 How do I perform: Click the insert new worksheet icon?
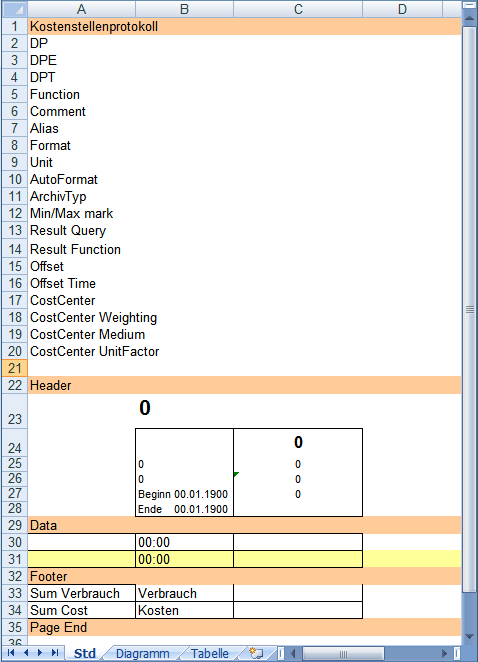[x=256, y=653]
